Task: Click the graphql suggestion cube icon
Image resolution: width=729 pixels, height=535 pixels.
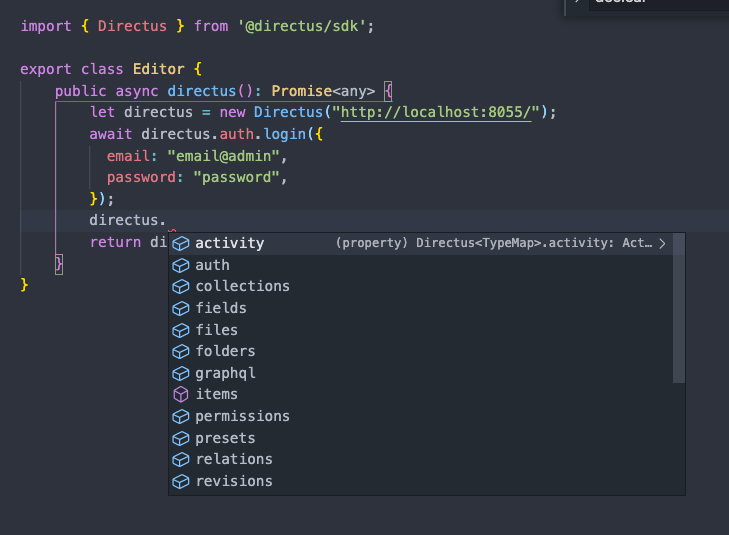Action: 181,374
